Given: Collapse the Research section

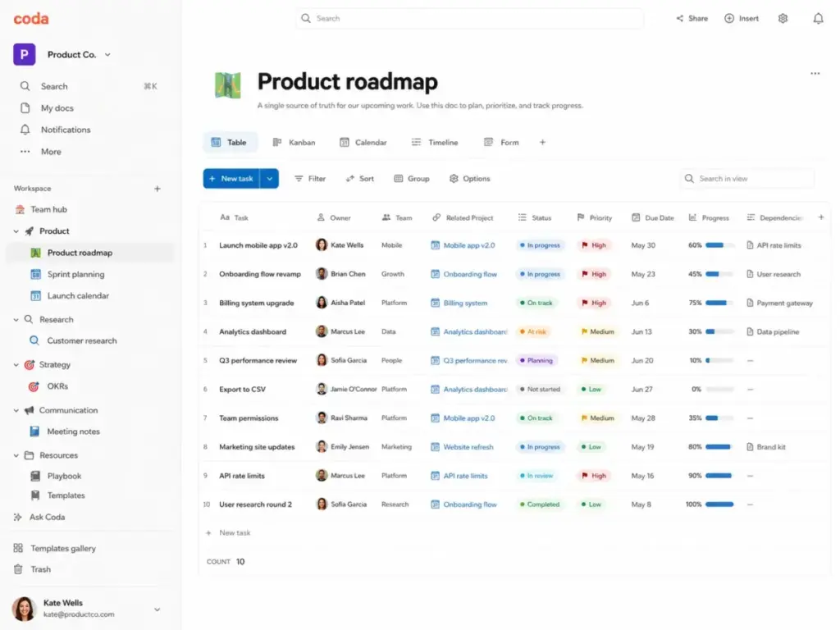Looking at the screenshot, I should pyautogui.click(x=16, y=320).
